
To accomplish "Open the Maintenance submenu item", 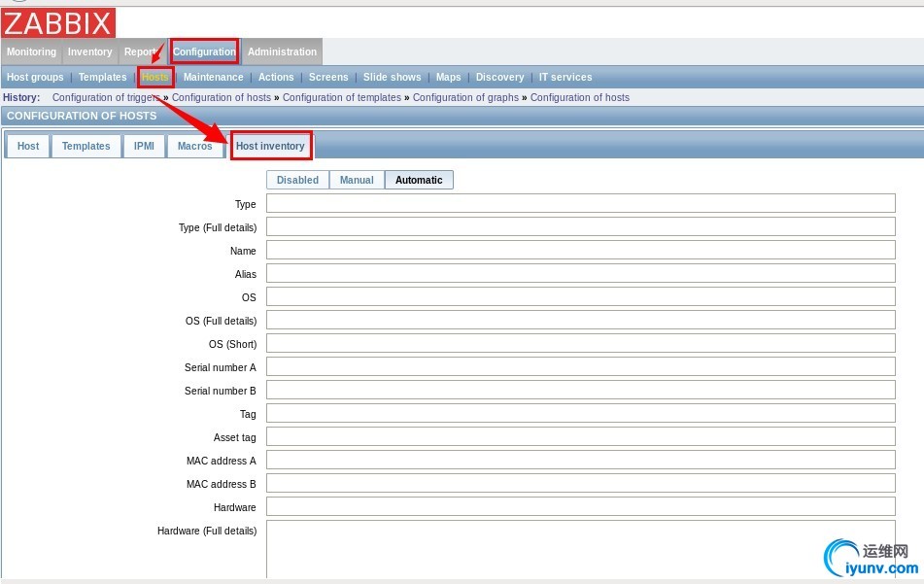I will (x=214, y=77).
